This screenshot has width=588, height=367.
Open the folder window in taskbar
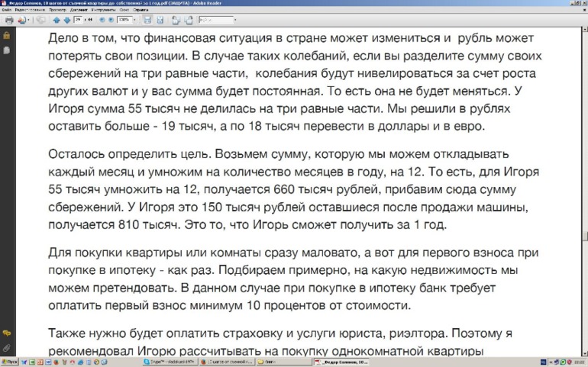284,362
